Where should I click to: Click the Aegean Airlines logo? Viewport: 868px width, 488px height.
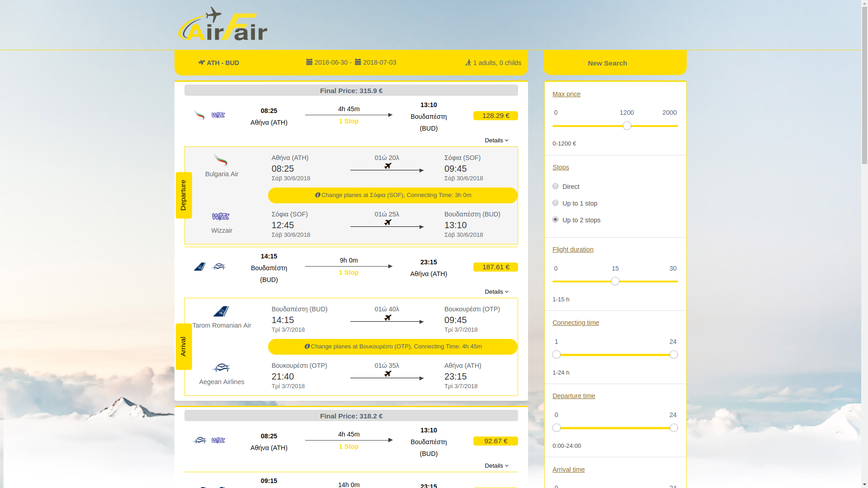pyautogui.click(x=222, y=367)
